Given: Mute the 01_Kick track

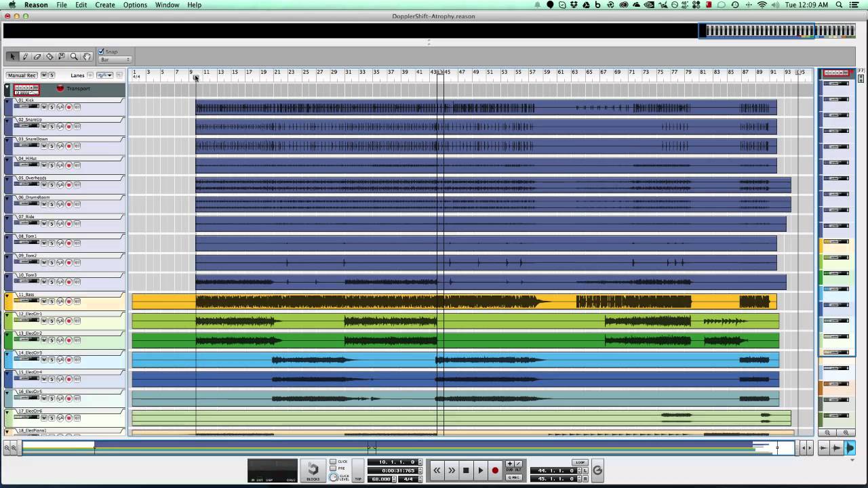Looking at the screenshot, I should pyautogui.click(x=44, y=107).
